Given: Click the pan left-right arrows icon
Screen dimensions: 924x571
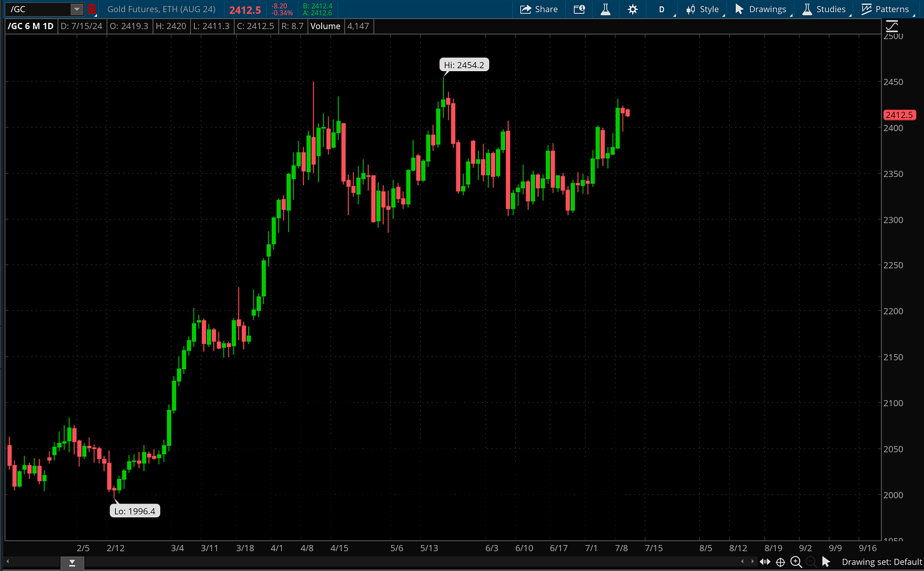Looking at the screenshot, I should tap(765, 561).
